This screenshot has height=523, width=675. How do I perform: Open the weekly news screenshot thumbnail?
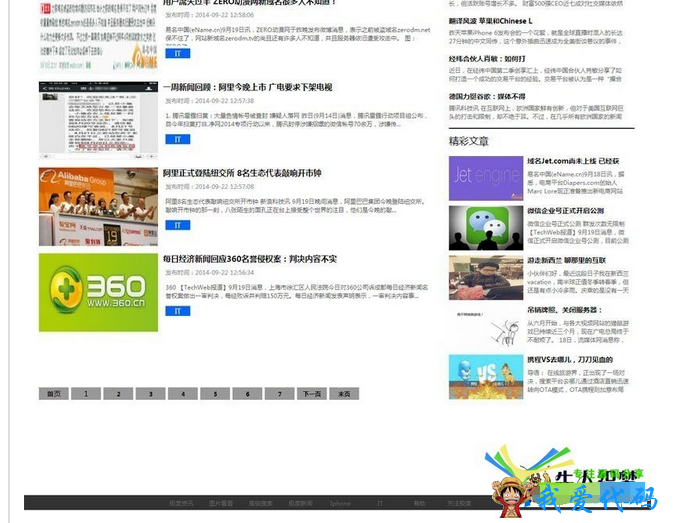point(98,121)
